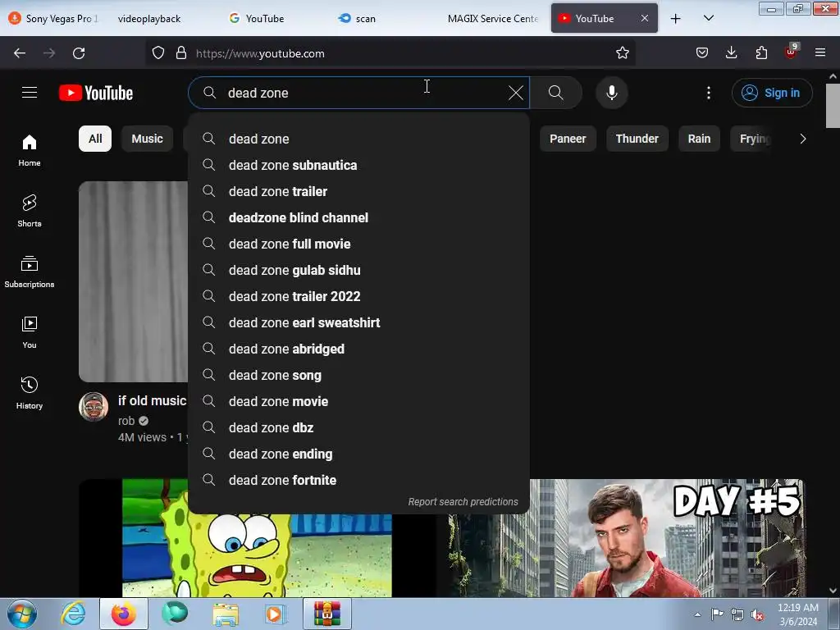Click the site padlock icon

coord(181,53)
